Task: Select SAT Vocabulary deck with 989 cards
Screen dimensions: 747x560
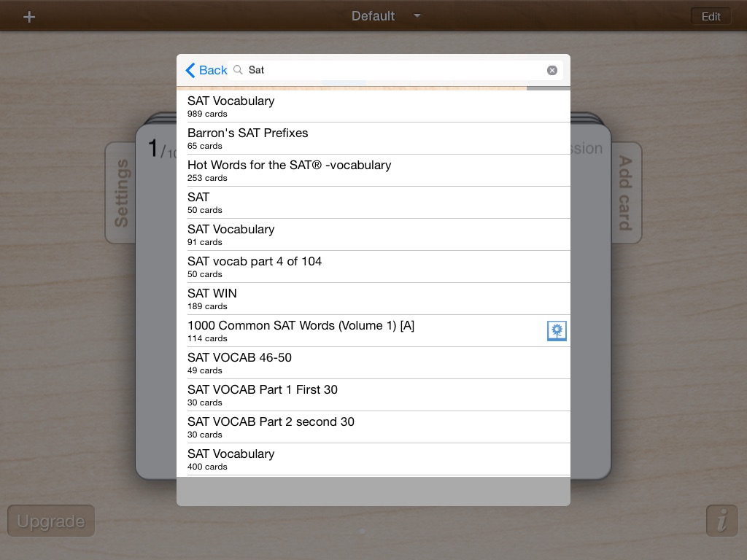Action: [373, 106]
